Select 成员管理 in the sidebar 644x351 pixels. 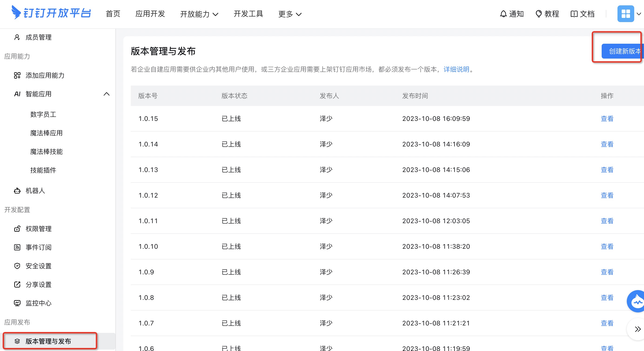(38, 37)
